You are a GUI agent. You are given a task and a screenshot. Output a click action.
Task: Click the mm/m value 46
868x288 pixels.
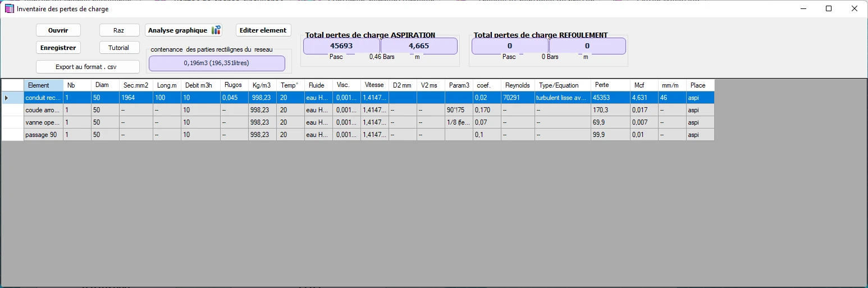672,98
